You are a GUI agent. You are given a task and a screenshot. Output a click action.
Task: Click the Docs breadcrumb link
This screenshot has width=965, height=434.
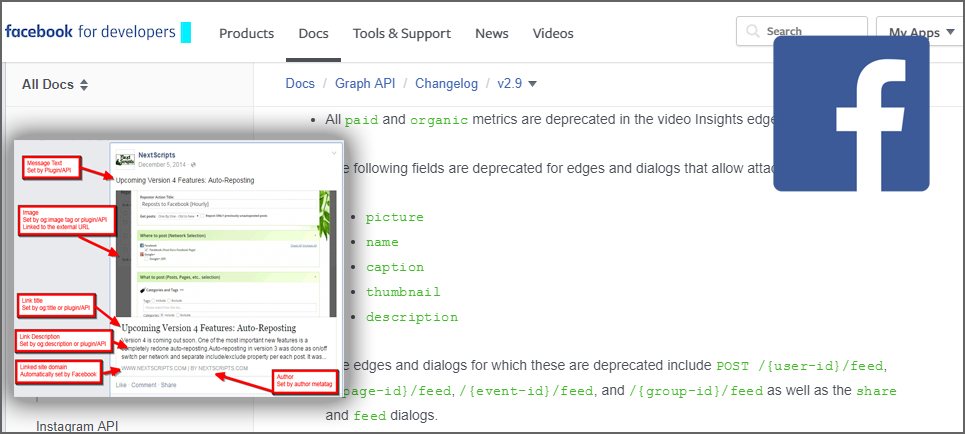click(300, 84)
